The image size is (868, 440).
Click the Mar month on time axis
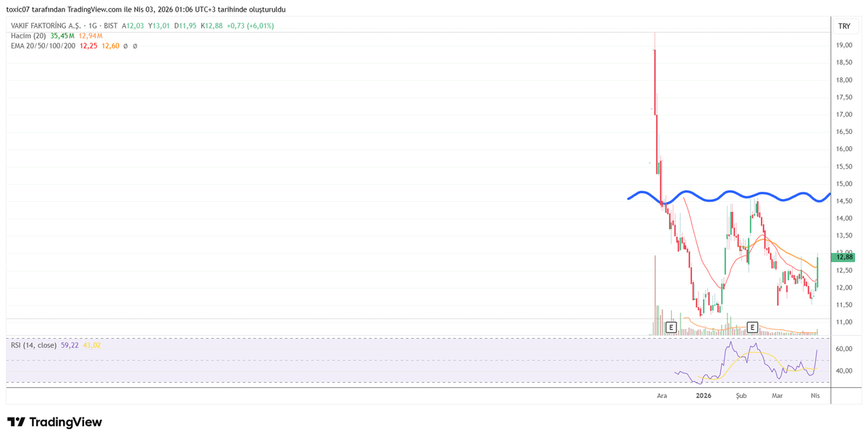(778, 396)
